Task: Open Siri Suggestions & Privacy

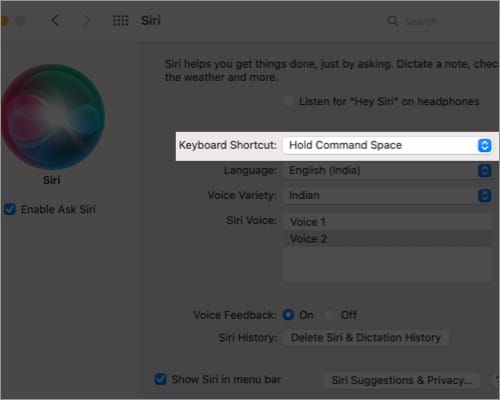Action: [x=402, y=380]
